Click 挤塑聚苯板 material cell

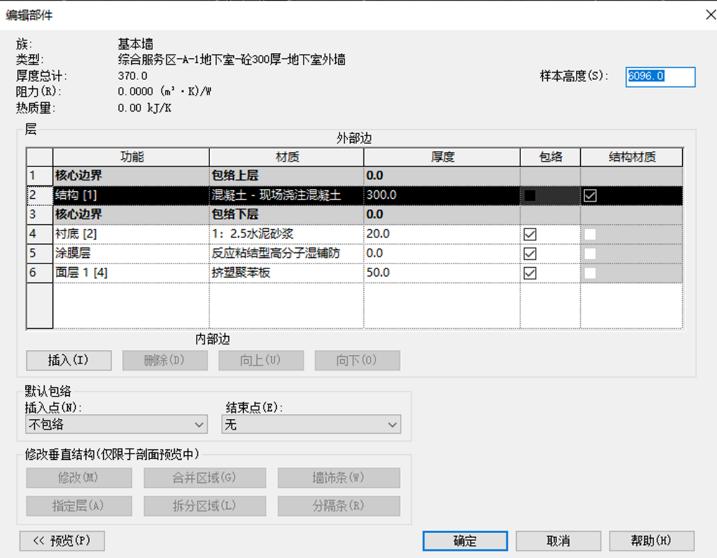(287, 273)
